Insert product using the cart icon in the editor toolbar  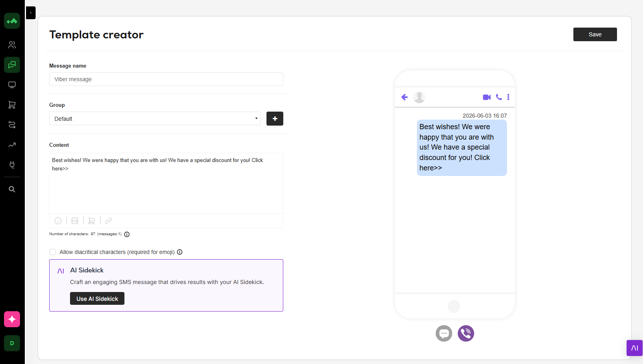tap(92, 221)
